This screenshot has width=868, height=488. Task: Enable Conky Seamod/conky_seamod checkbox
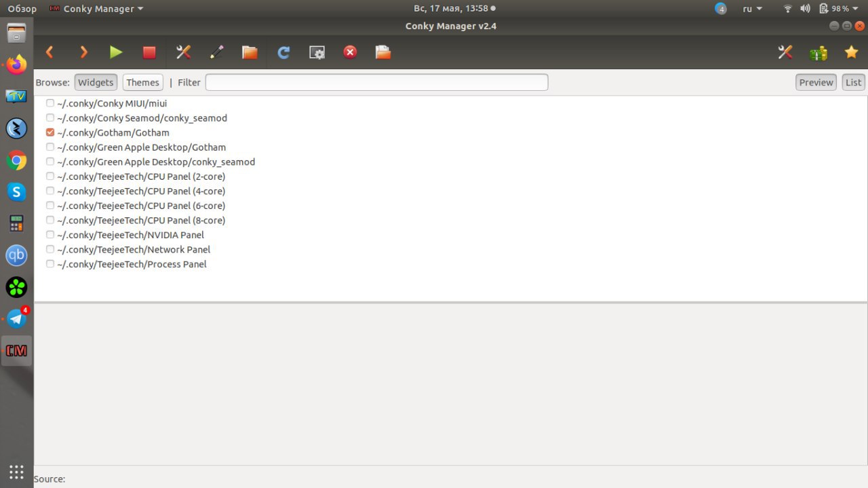(50, 117)
